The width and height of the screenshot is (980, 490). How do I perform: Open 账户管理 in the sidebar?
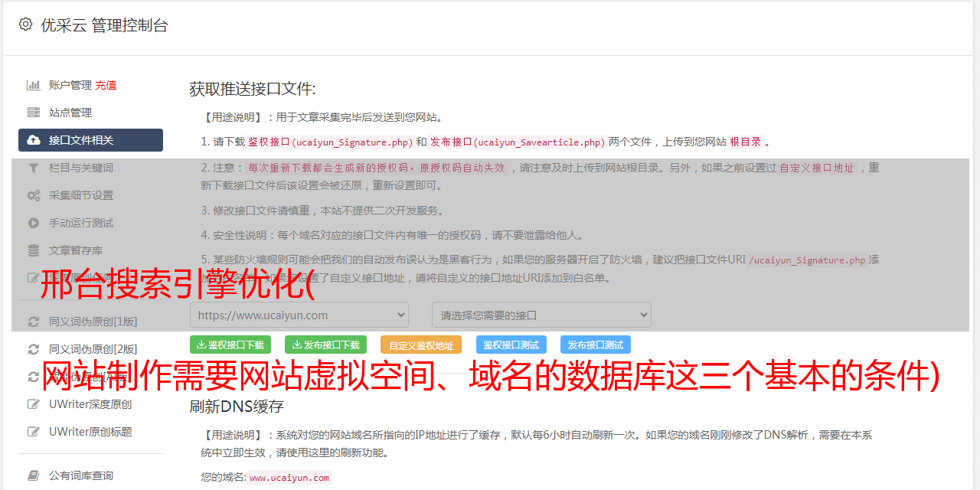pyautogui.click(x=70, y=85)
